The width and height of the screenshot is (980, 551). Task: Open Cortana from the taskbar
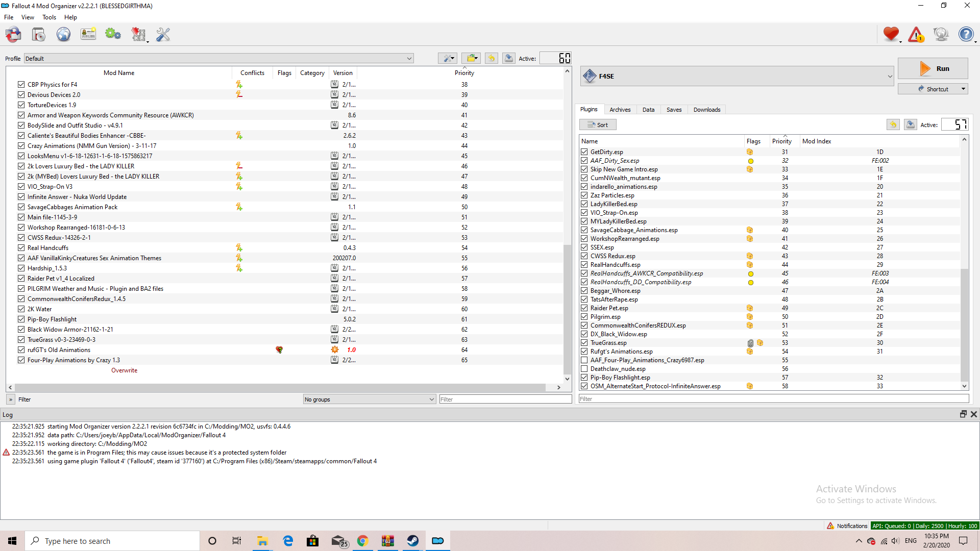(x=212, y=541)
